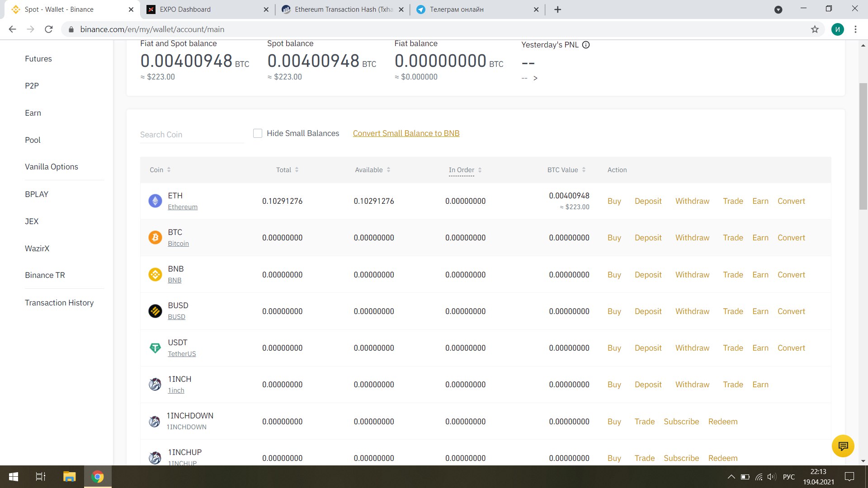Show hidden system tray icons
Screen dimensions: 868x488
coord(731,477)
